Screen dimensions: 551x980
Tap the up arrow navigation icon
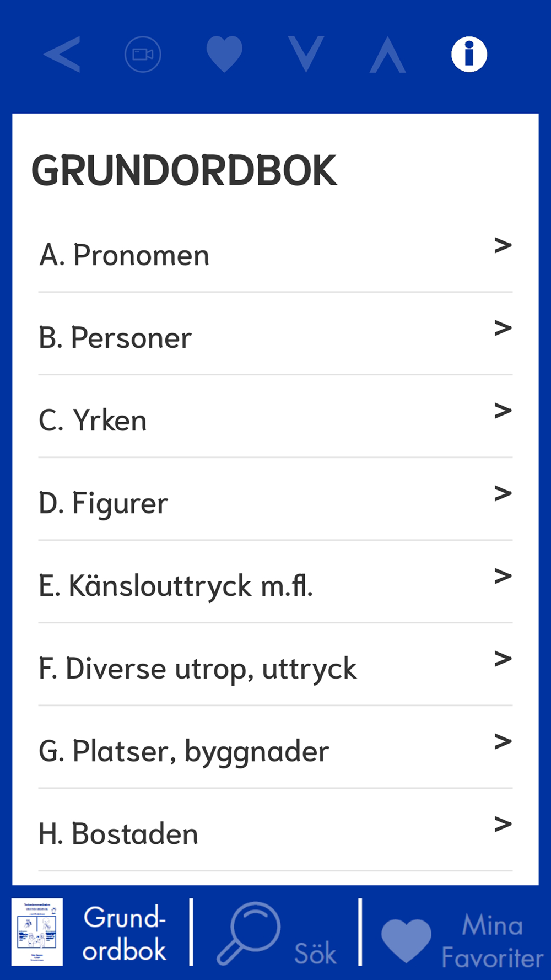click(387, 55)
